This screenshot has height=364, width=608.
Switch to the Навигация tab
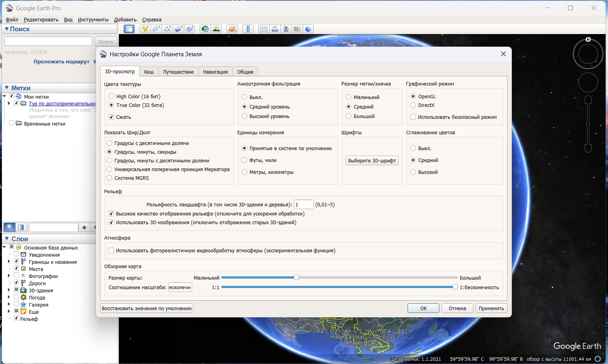(215, 72)
